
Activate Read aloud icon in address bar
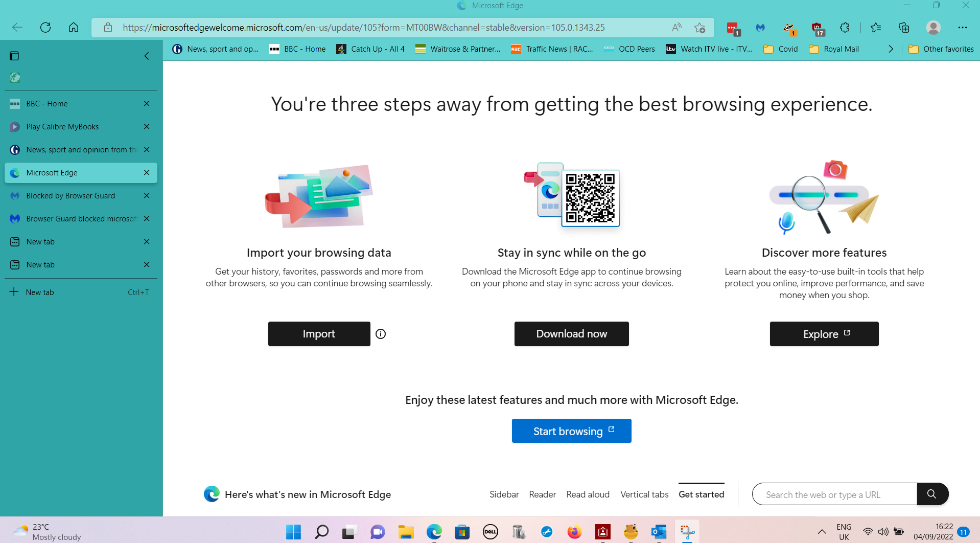tap(676, 28)
